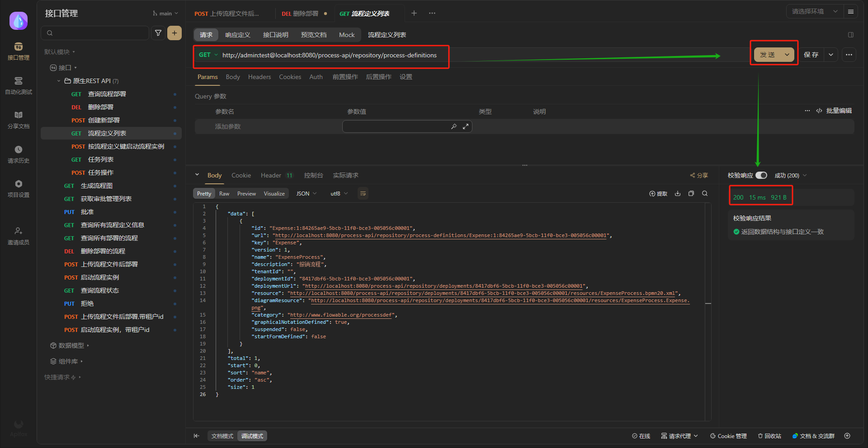The width and height of the screenshot is (868, 448).
Task: Click the plus button to add interface
Action: click(175, 33)
